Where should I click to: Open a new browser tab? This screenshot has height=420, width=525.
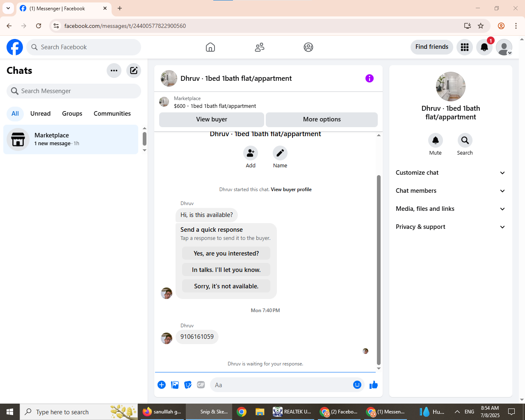pyautogui.click(x=120, y=8)
